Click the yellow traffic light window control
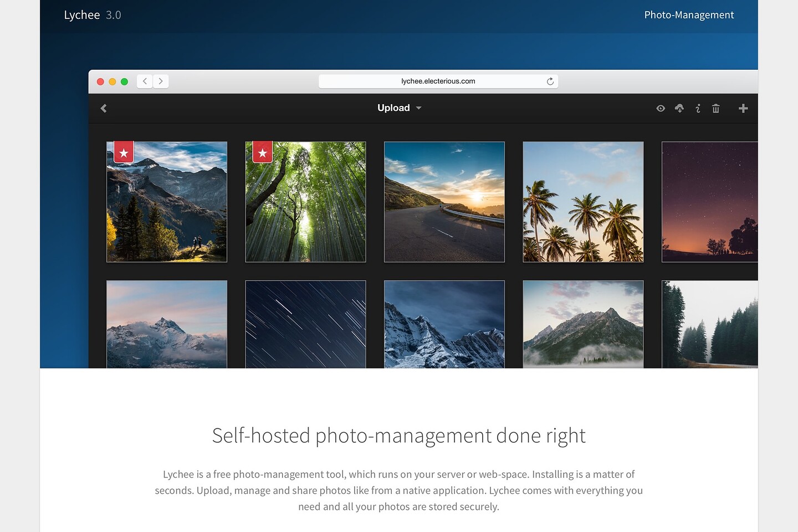The image size is (798, 532). pos(112,81)
